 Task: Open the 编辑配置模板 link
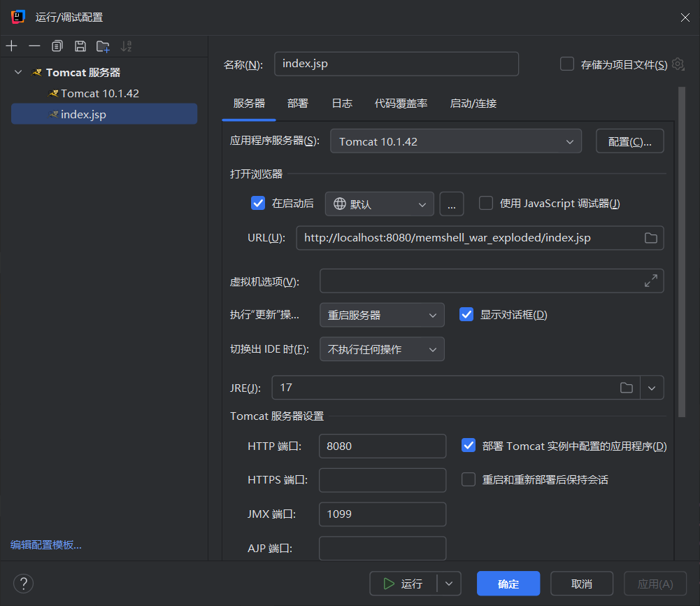(46, 545)
